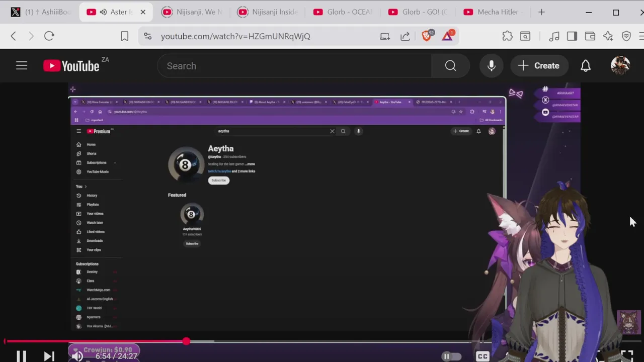Skip to the next video
This screenshot has height=362, width=644.
pyautogui.click(x=49, y=356)
